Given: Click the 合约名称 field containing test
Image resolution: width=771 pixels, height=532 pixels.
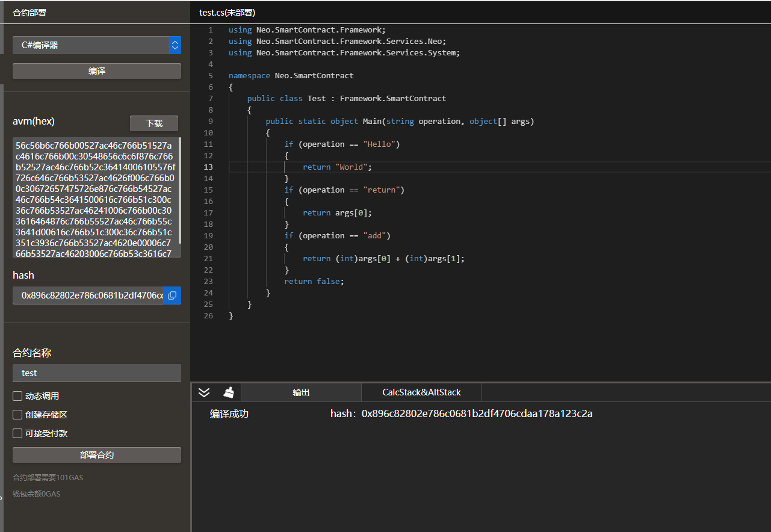Looking at the screenshot, I should point(96,373).
